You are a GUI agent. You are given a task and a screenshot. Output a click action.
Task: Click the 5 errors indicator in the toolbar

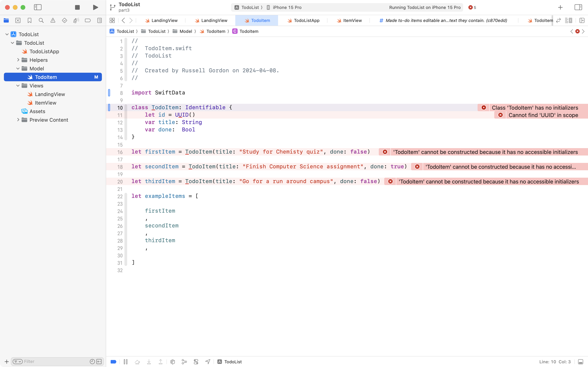472,7
